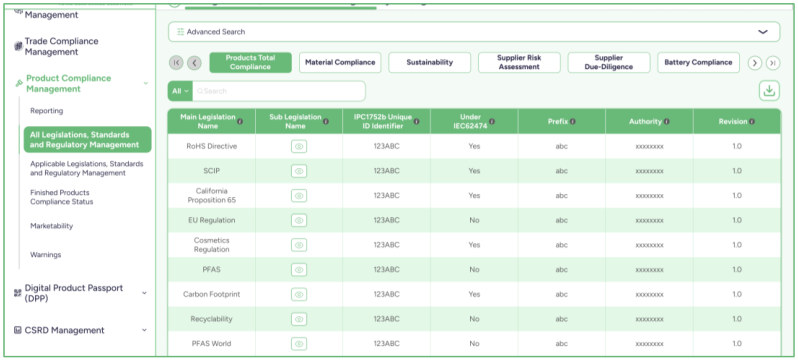Click the next category arrow icon
This screenshot has width=798, height=360.
coord(754,63)
